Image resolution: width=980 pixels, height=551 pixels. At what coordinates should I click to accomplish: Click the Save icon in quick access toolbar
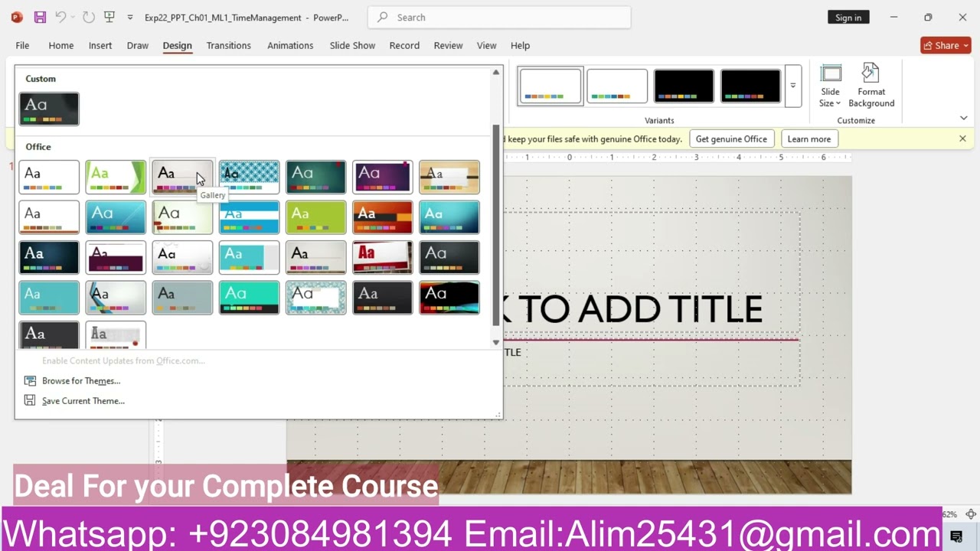click(x=40, y=17)
